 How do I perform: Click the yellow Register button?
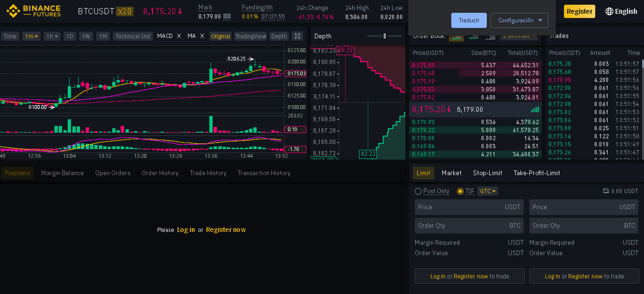coord(580,11)
